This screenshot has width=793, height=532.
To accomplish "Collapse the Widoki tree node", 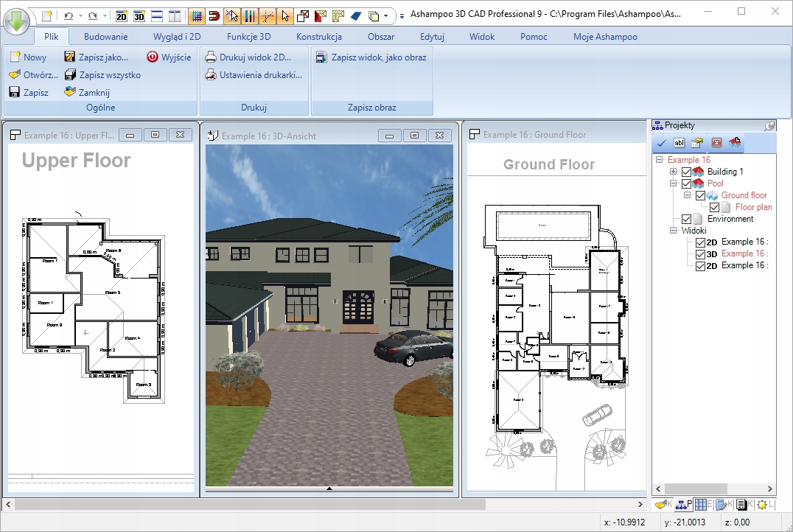I will 673,231.
